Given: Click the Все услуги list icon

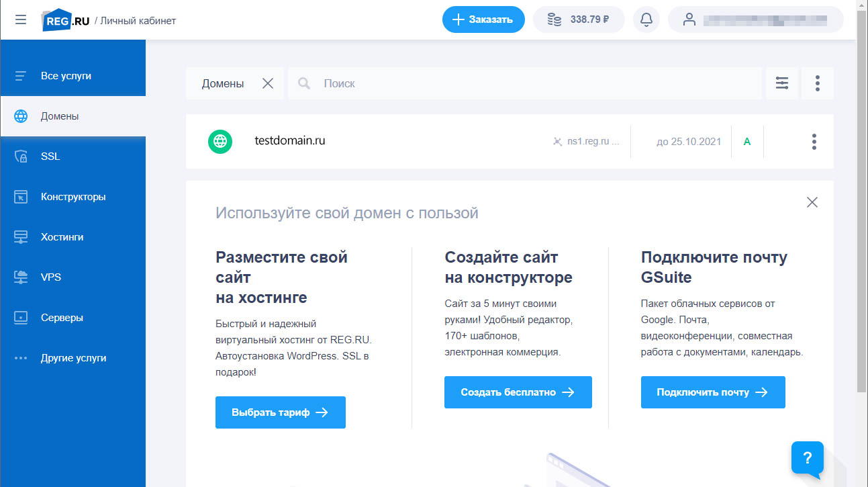Looking at the screenshot, I should [x=21, y=76].
